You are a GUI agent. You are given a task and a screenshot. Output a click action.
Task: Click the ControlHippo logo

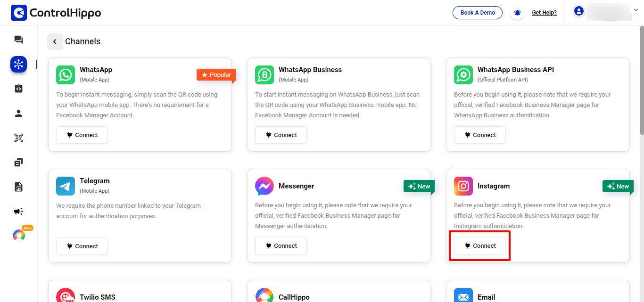(x=56, y=13)
